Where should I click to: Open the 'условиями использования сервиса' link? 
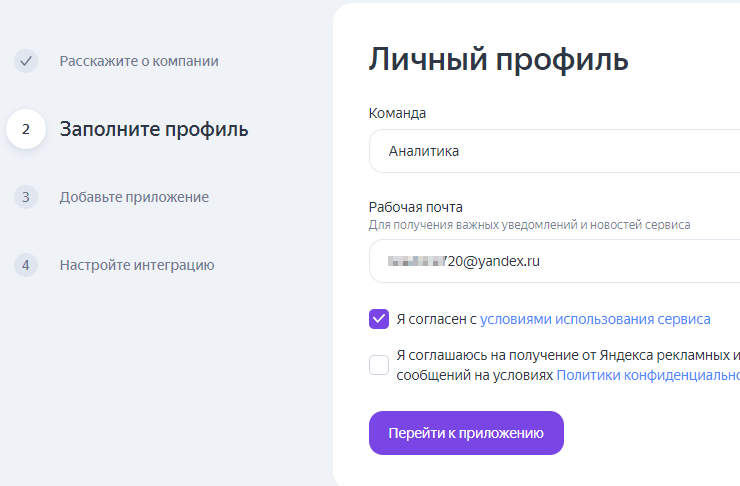click(595, 319)
